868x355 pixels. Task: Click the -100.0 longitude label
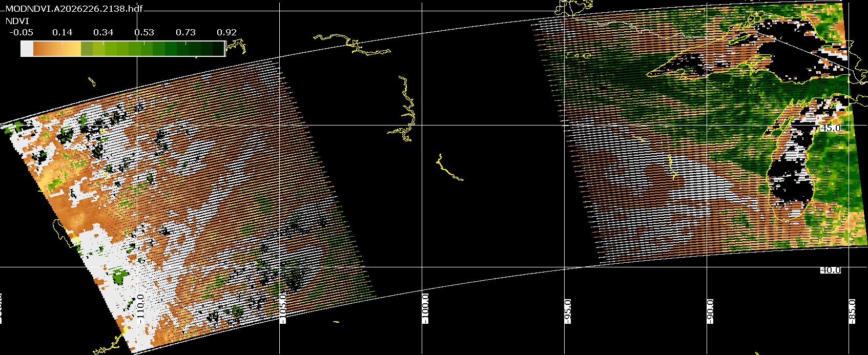(x=425, y=309)
